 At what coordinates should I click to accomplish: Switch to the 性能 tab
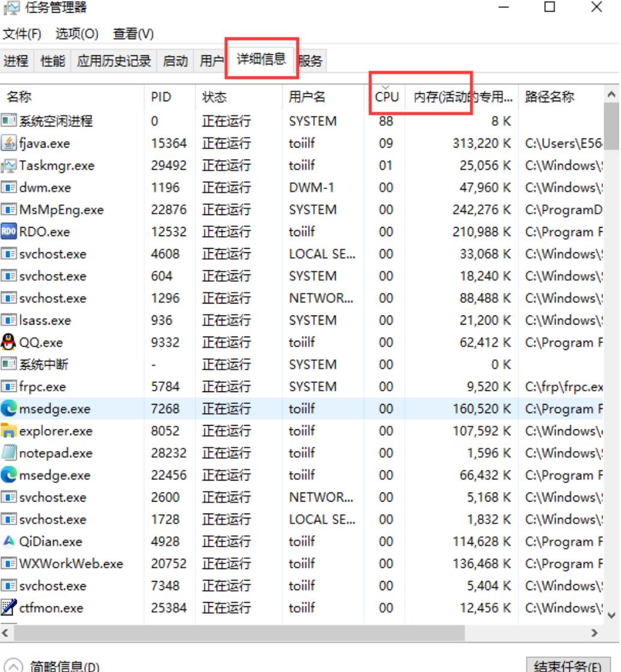(52, 60)
